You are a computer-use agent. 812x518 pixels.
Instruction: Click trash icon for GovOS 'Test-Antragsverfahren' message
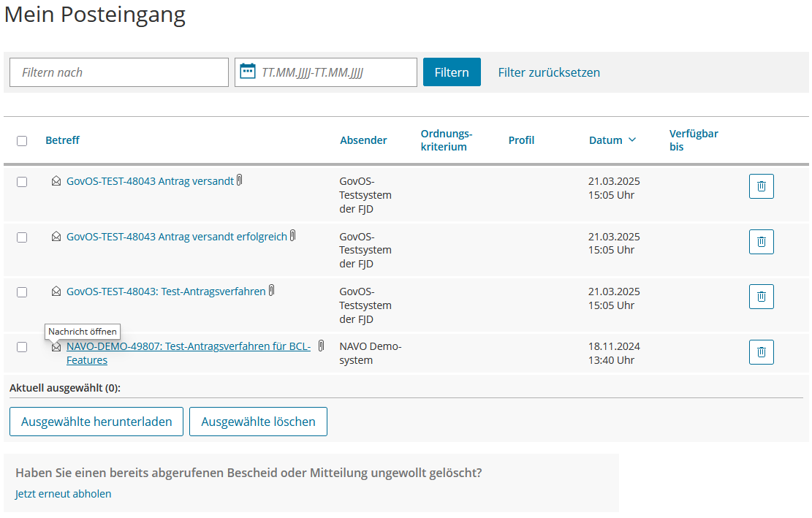point(761,297)
